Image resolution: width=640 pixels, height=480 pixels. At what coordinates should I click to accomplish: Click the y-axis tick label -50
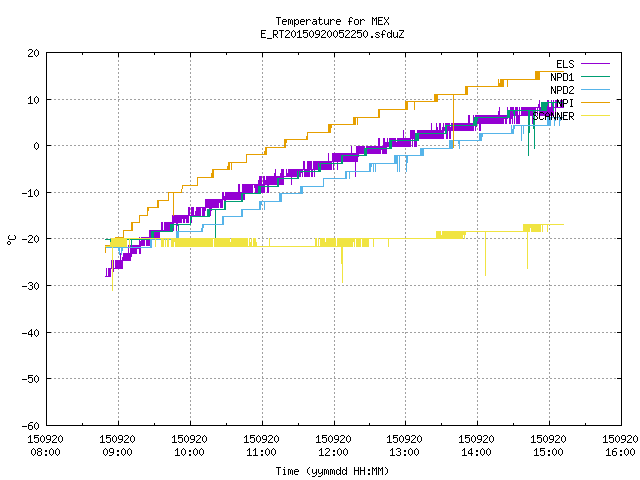pos(31,379)
